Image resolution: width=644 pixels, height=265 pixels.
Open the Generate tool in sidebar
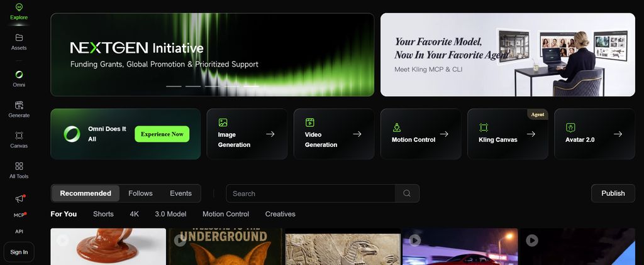click(19, 109)
